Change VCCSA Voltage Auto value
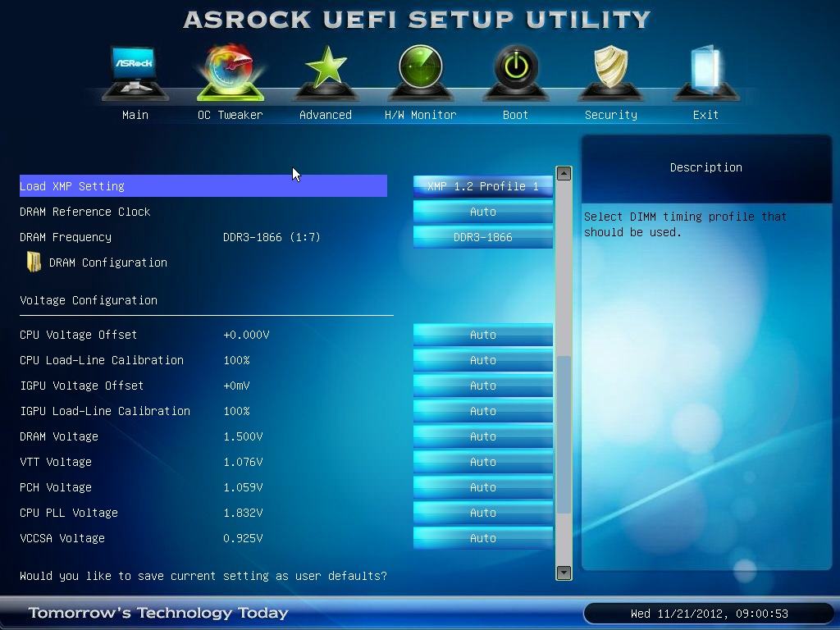 (483, 538)
